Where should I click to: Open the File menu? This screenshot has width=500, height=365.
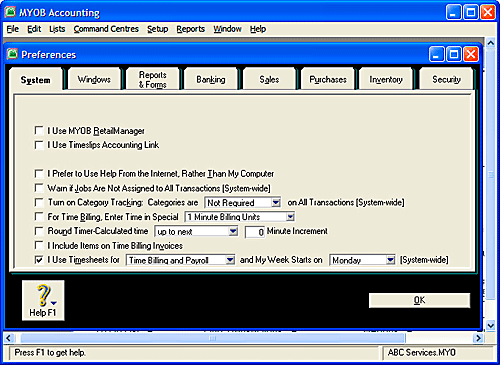[13, 29]
